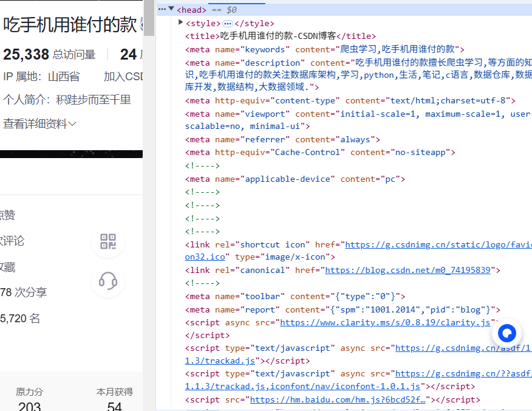This screenshot has width=532, height=411.
Task: Expand the collapsed style element triangle
Action: click(180, 22)
